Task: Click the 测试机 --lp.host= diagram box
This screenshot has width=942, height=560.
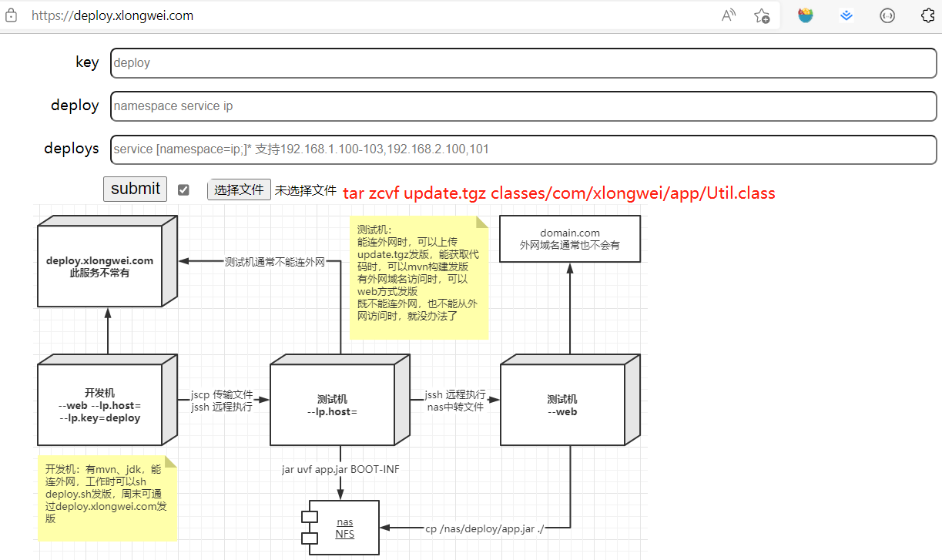Action: (332, 405)
